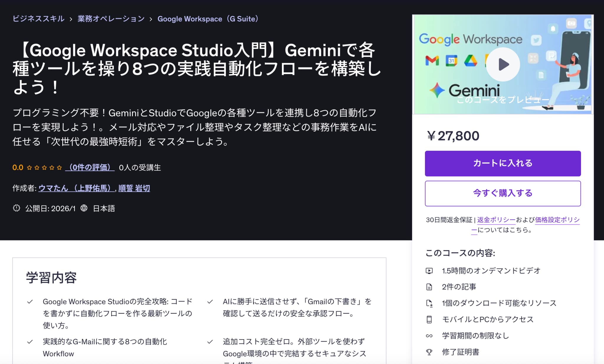The width and height of the screenshot is (604, 364).
Task: Add course with カートに入れる button
Action: [503, 163]
